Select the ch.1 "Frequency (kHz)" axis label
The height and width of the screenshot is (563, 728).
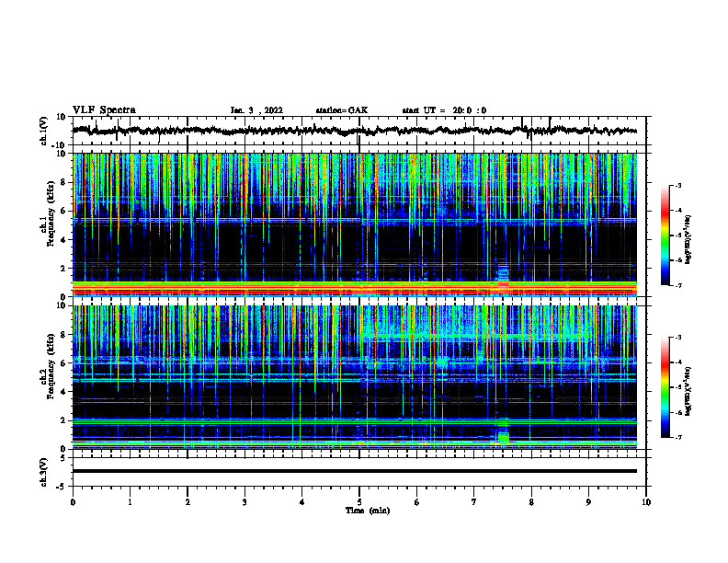click(51, 212)
